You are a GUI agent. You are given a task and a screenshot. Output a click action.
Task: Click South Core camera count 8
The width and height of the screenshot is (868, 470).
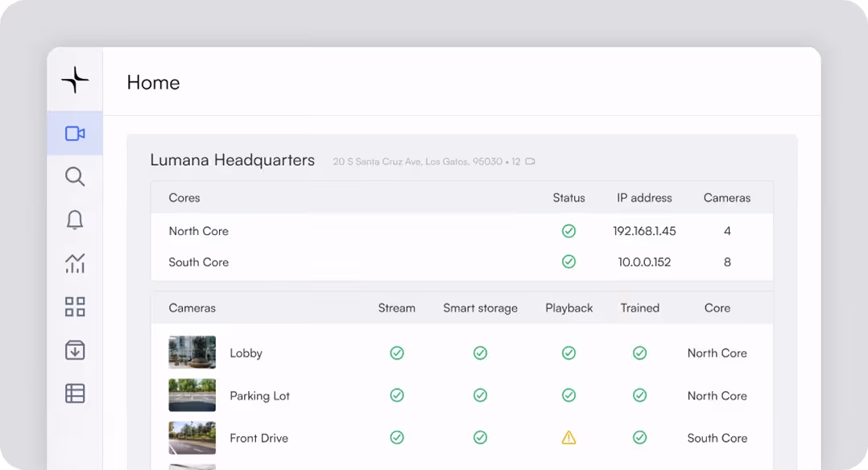(727, 262)
